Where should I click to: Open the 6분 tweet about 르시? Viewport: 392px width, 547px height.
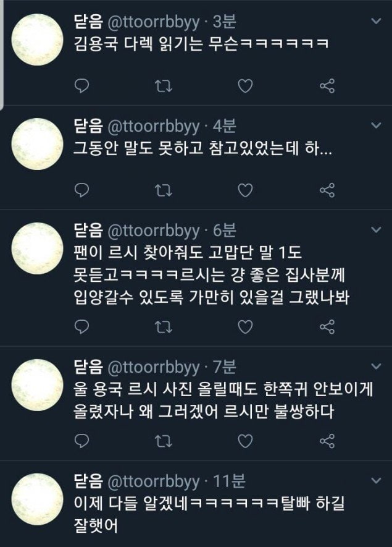pos(210,275)
